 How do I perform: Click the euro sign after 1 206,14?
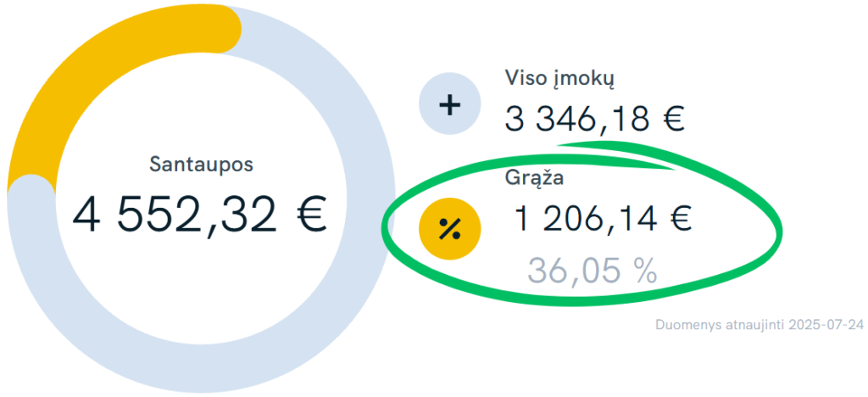pyautogui.click(x=676, y=218)
